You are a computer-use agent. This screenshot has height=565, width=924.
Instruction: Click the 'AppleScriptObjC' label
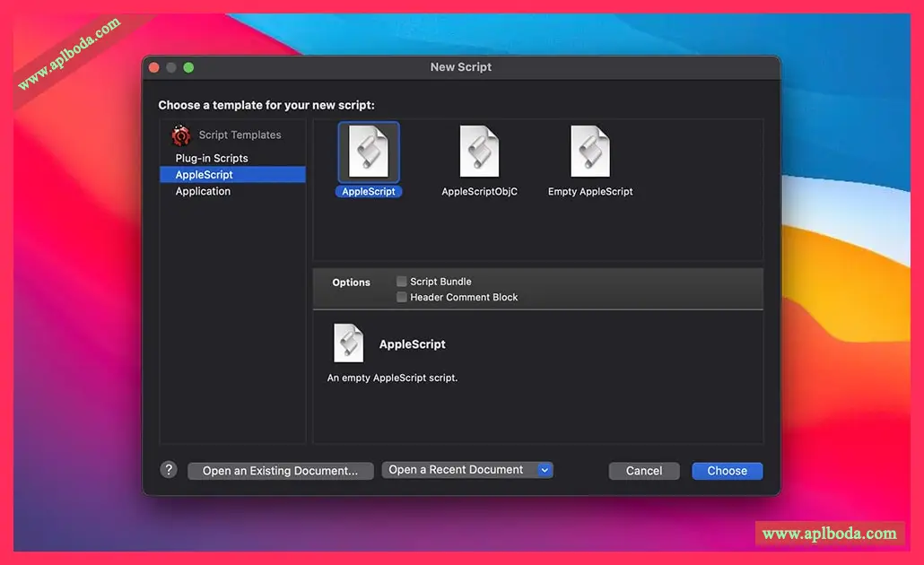coord(480,192)
